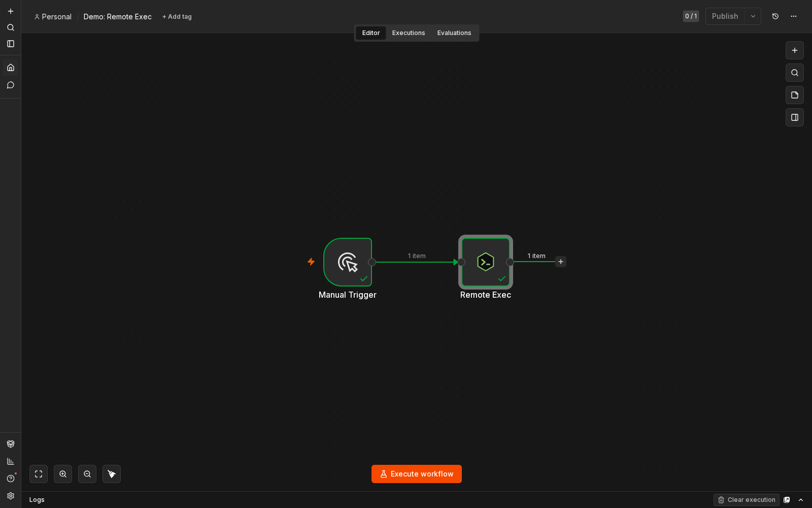Screen dimensions: 812x508
Task: Click the Manual Trigger node label
Action: pos(348,295)
